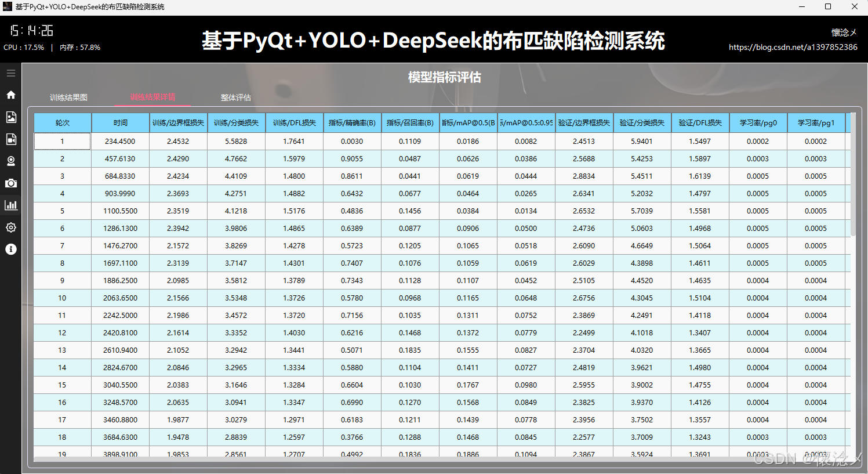The height and width of the screenshot is (474, 868).
Task: Select cell 3684.6300 in row 18
Action: point(121,437)
